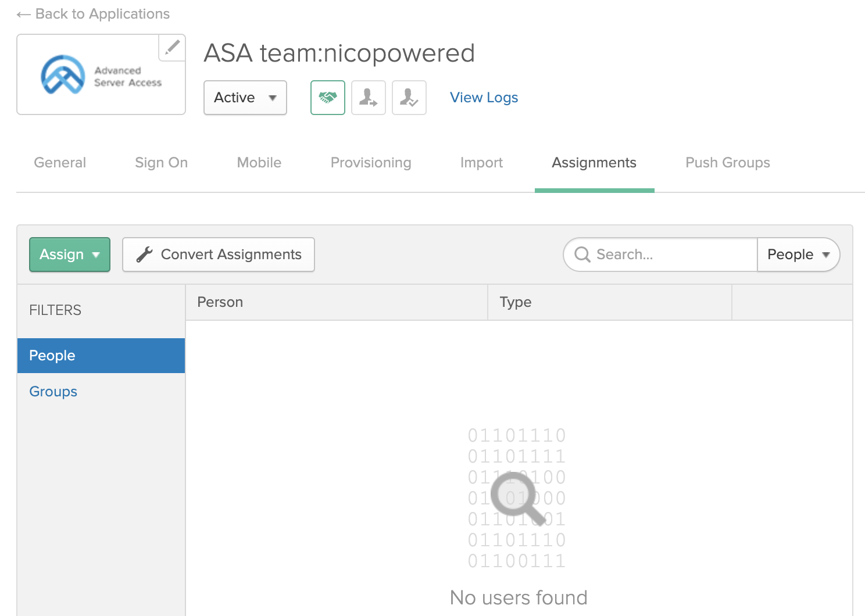This screenshot has width=865, height=616.
Task: Open the View Logs link
Action: 484,98
